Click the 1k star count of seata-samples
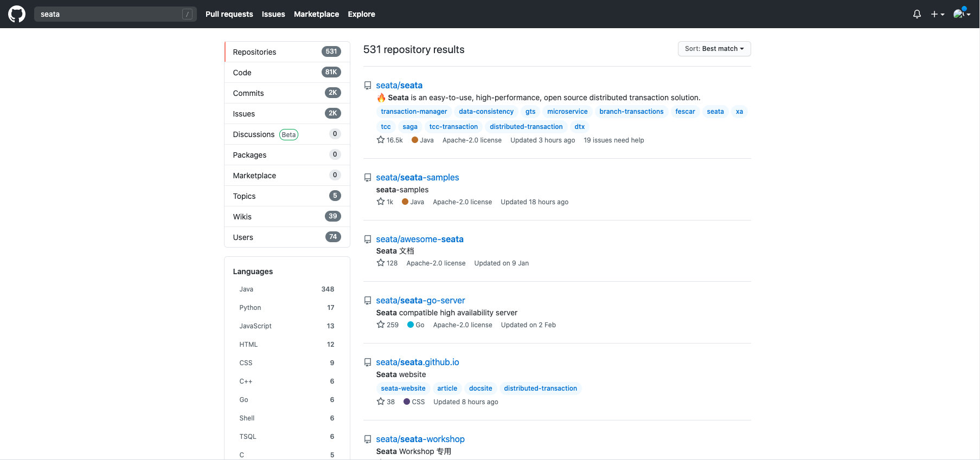 (385, 202)
